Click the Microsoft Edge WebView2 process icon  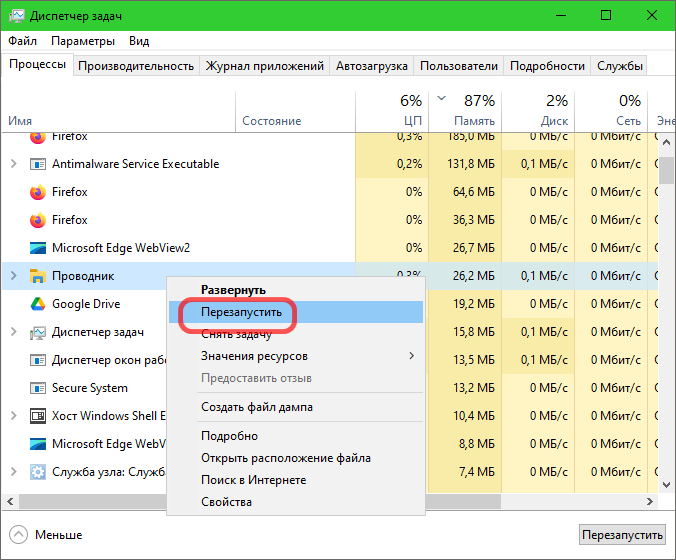pos(38,248)
